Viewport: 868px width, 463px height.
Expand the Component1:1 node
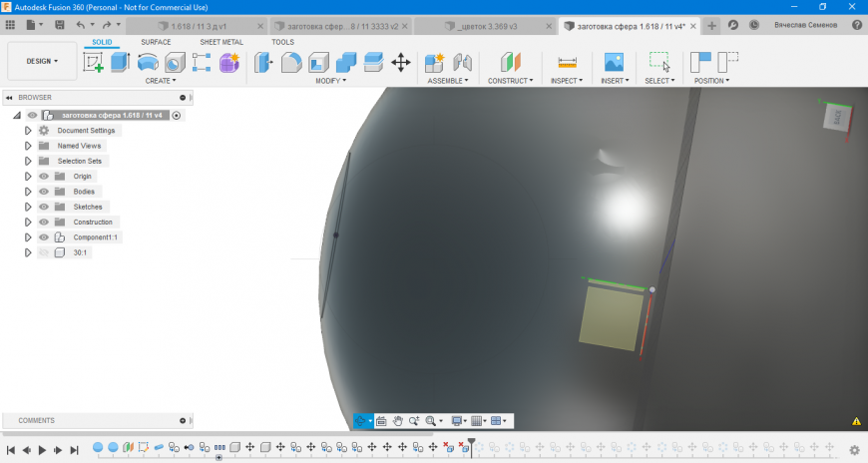[x=28, y=237]
